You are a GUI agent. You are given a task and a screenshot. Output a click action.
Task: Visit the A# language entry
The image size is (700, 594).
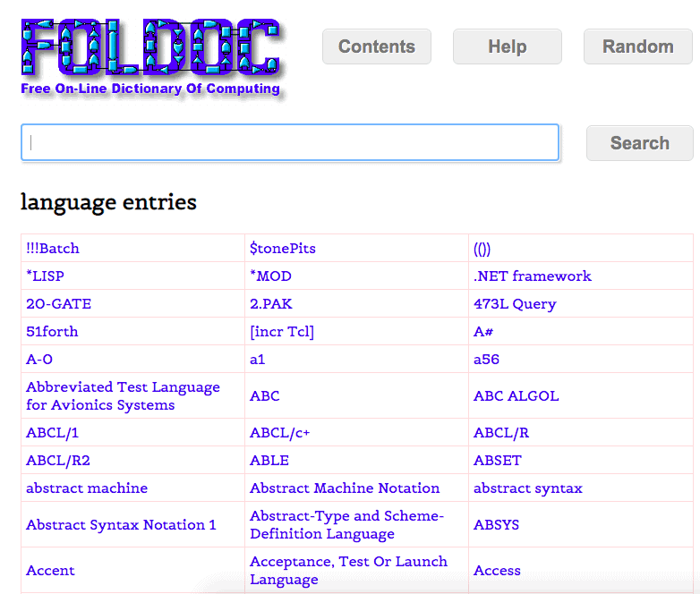[x=483, y=331]
